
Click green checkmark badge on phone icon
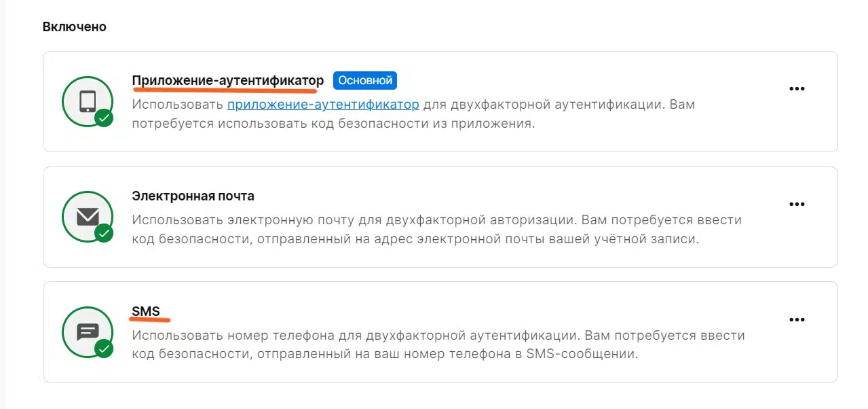104,118
